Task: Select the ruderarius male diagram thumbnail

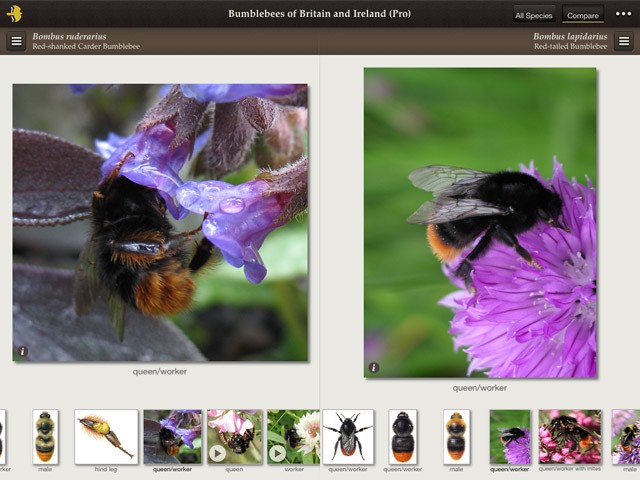Action: tap(45, 437)
